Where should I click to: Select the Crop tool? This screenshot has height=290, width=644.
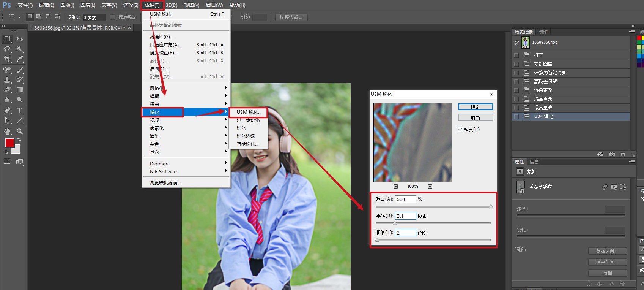7,59
